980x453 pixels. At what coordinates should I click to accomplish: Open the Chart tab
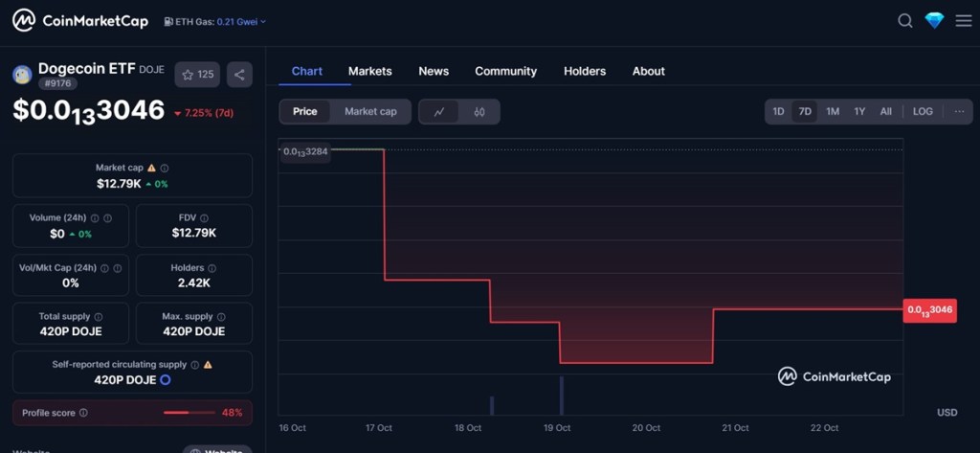pyautogui.click(x=307, y=71)
